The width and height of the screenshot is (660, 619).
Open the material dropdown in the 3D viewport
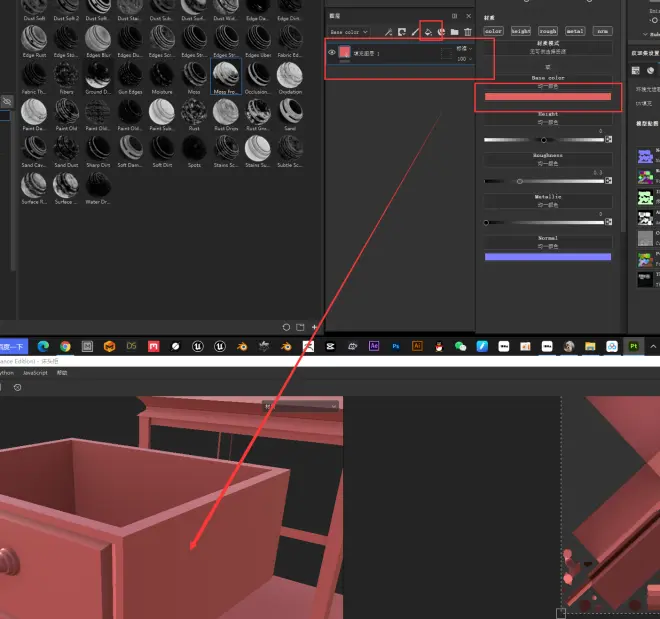click(300, 406)
